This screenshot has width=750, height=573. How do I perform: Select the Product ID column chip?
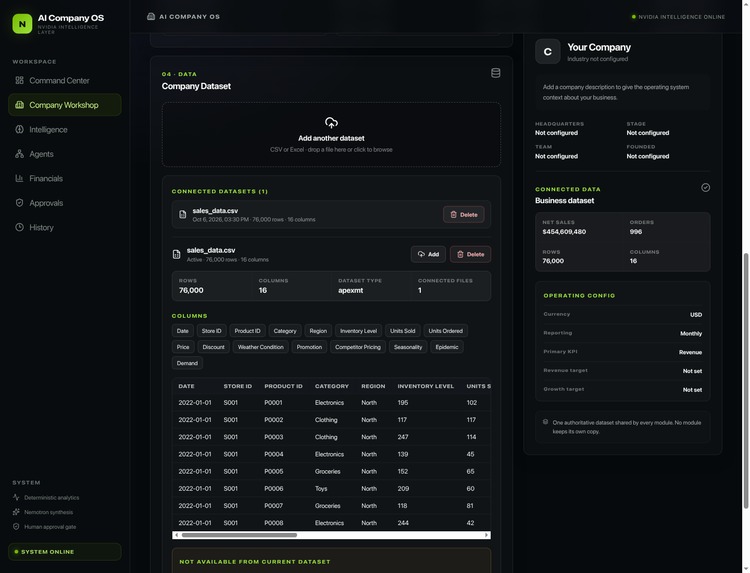click(247, 331)
